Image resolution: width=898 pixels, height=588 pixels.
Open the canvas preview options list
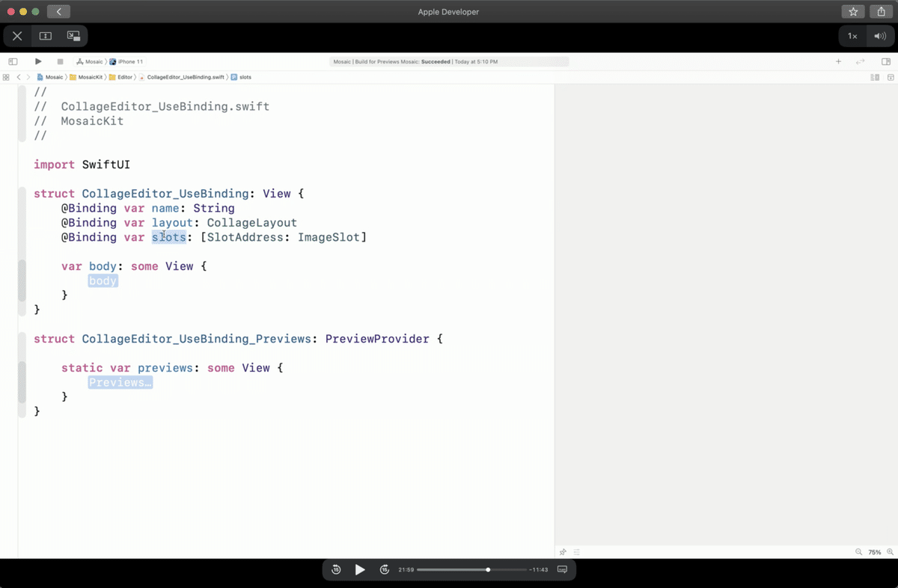pyautogui.click(x=577, y=552)
